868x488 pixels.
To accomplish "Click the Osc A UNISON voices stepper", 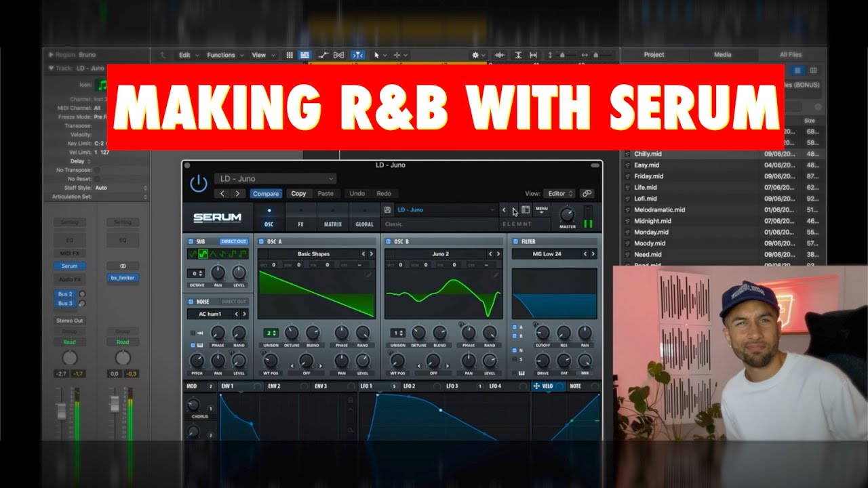I will pyautogui.click(x=270, y=333).
